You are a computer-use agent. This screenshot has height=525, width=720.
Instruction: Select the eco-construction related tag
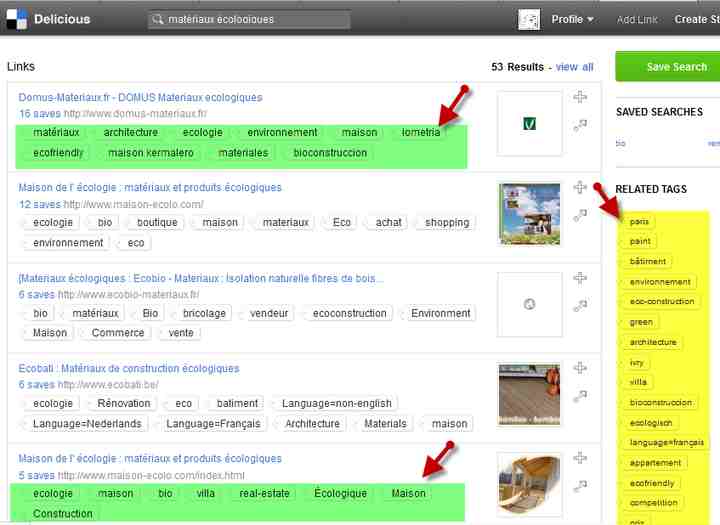[x=662, y=302]
